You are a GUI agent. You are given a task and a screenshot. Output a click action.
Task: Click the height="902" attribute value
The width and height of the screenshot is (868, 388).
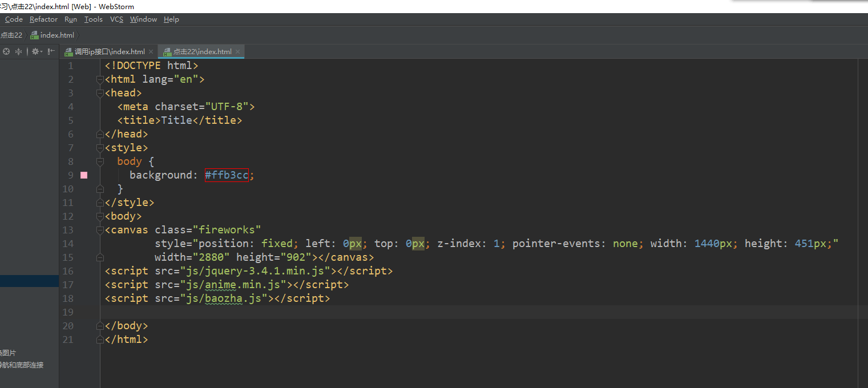pyautogui.click(x=274, y=257)
